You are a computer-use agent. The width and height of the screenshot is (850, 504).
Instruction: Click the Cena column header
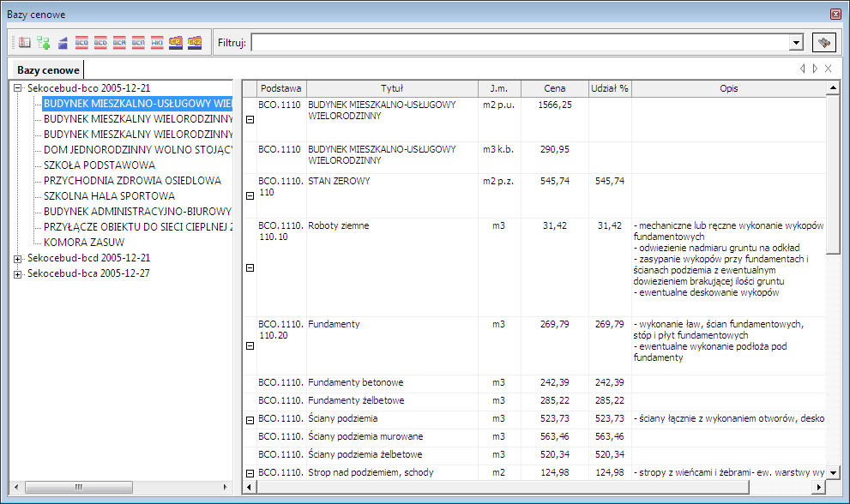click(x=555, y=88)
